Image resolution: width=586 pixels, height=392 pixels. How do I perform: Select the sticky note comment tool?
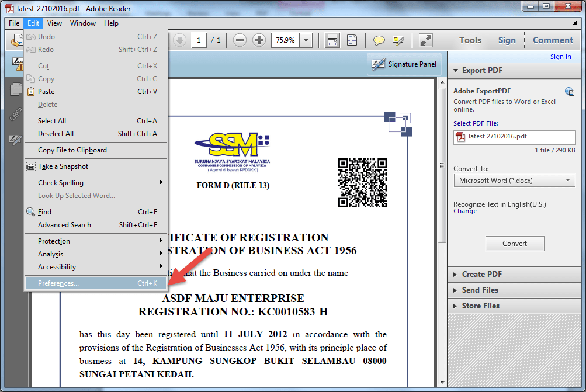coord(379,40)
